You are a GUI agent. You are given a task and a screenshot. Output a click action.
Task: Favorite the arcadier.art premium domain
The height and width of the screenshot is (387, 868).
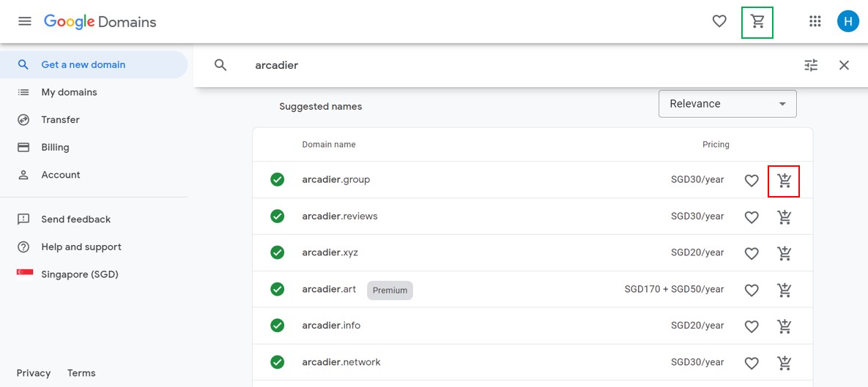[x=751, y=290]
